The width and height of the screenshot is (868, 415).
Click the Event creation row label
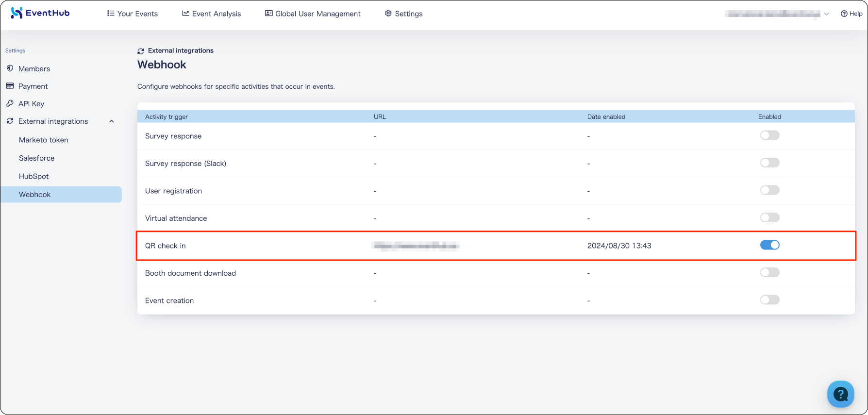(169, 301)
